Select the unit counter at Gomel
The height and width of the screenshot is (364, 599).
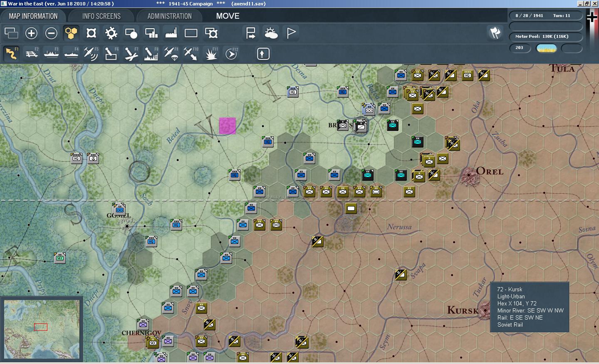120,209
